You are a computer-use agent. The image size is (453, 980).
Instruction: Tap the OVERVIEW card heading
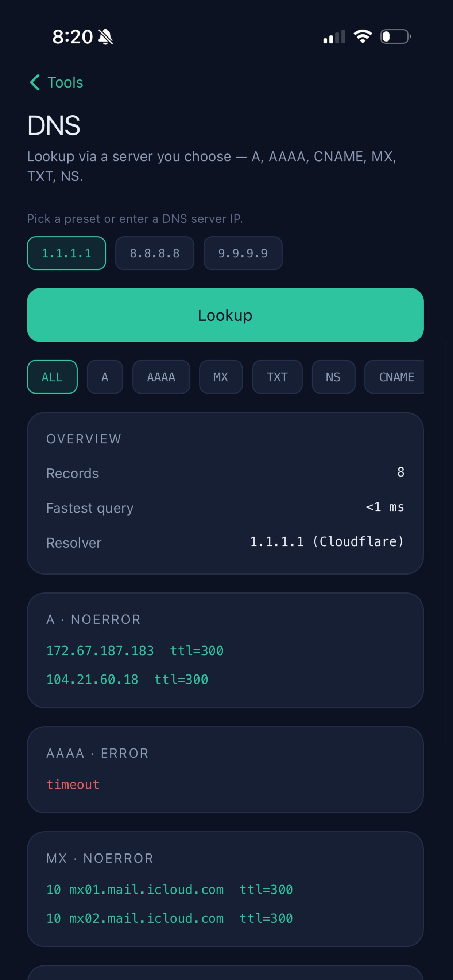tap(84, 439)
